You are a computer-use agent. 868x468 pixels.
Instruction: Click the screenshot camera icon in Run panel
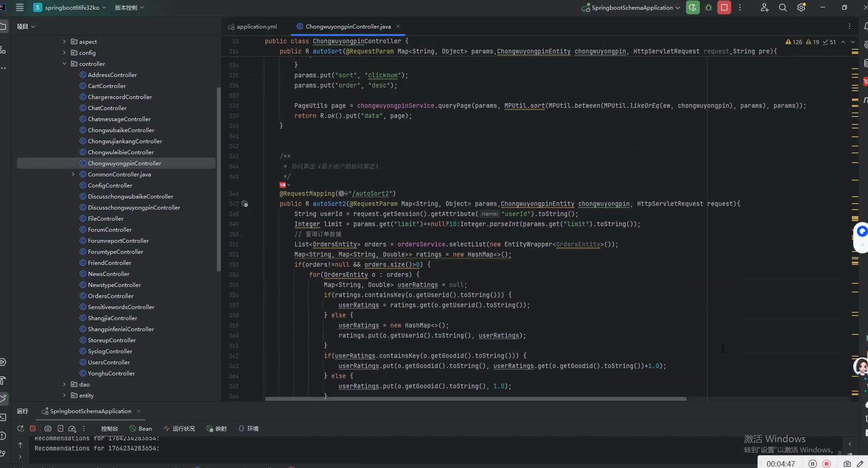pyautogui.click(x=48, y=428)
